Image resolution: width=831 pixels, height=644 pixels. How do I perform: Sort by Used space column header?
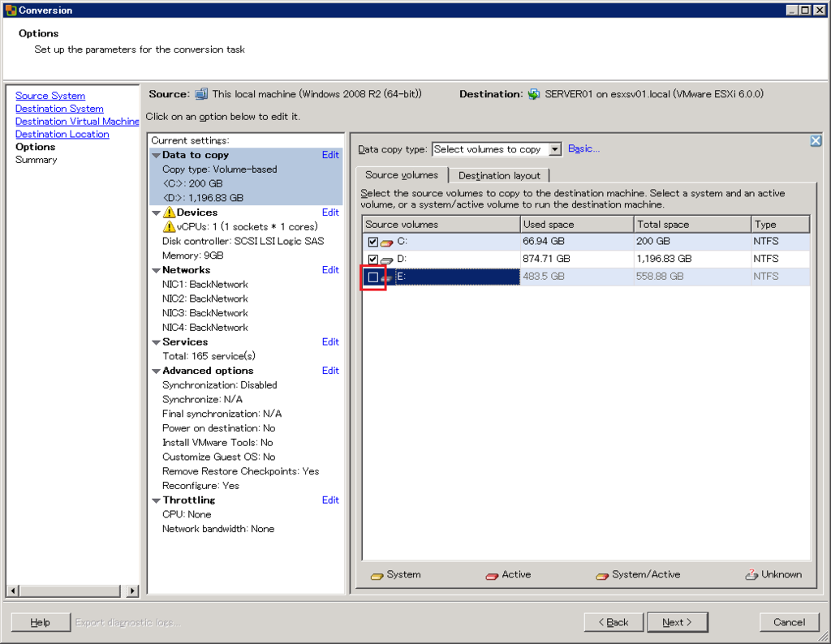pyautogui.click(x=577, y=225)
